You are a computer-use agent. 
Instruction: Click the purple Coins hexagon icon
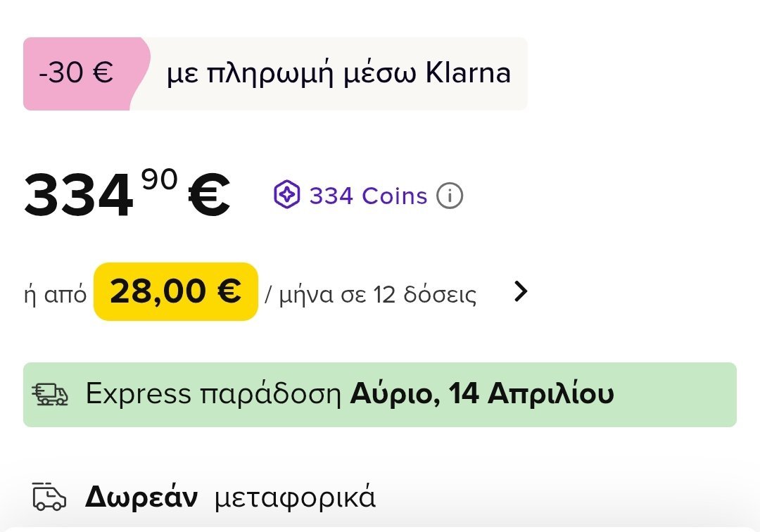[x=287, y=196]
